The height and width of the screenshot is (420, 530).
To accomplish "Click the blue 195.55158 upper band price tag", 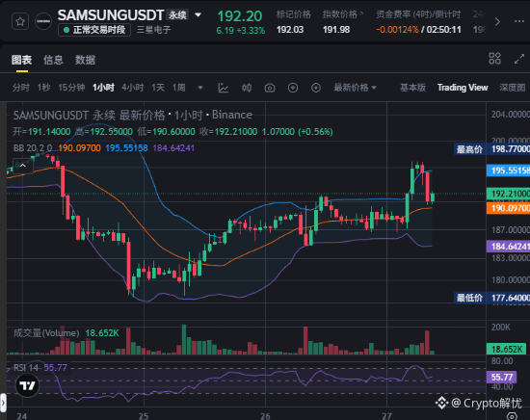I will point(508,171).
